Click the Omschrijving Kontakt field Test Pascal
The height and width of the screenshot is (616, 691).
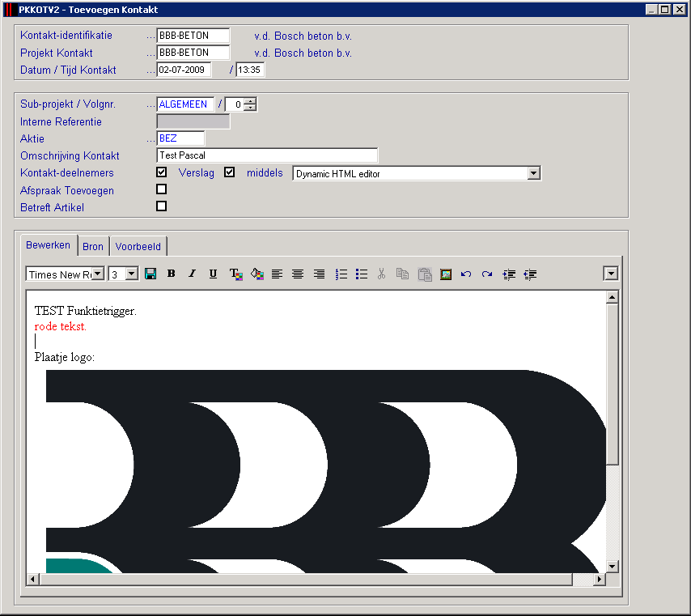267,155
